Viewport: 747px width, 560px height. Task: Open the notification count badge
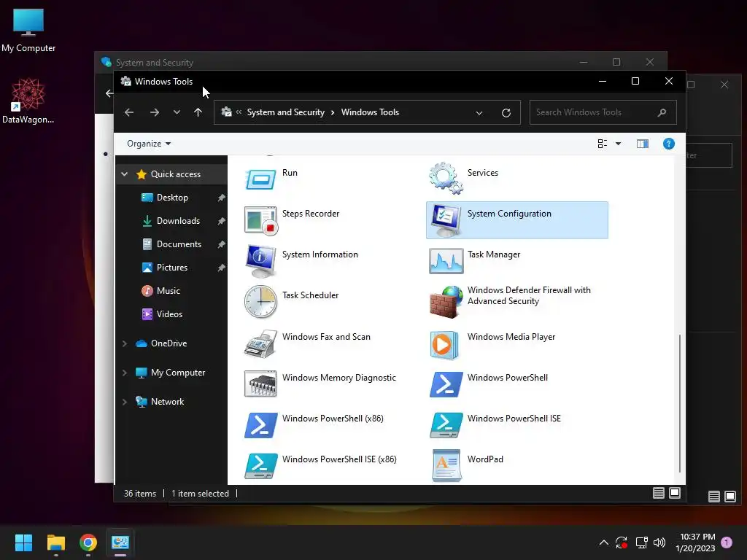[727, 542]
